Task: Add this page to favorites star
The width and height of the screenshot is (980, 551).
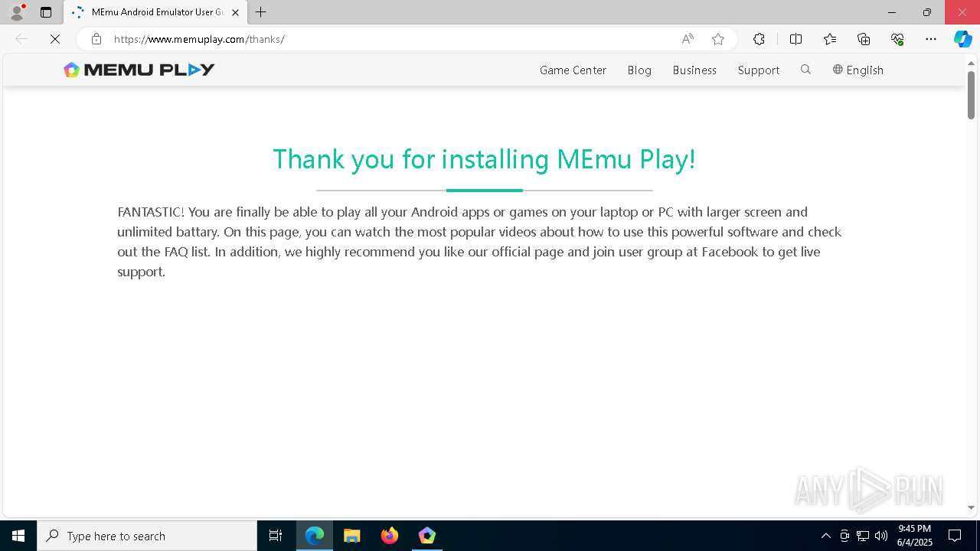Action: pos(718,39)
